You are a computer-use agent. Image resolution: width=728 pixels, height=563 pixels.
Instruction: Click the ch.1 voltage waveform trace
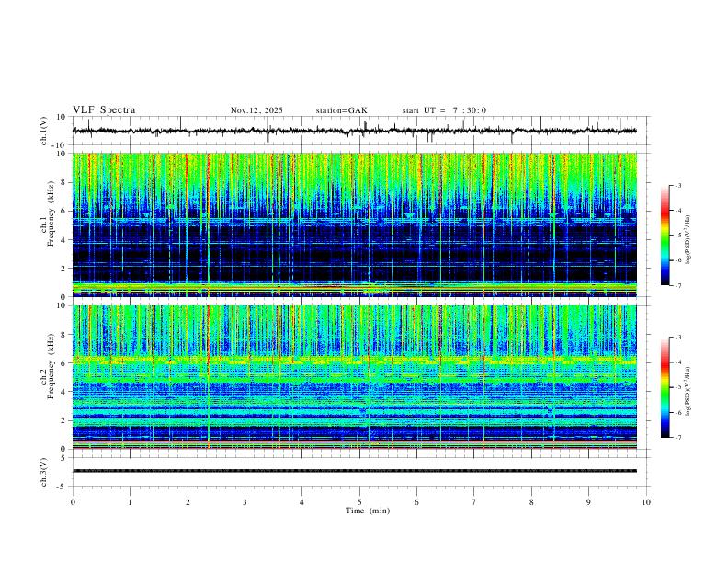tap(354, 131)
